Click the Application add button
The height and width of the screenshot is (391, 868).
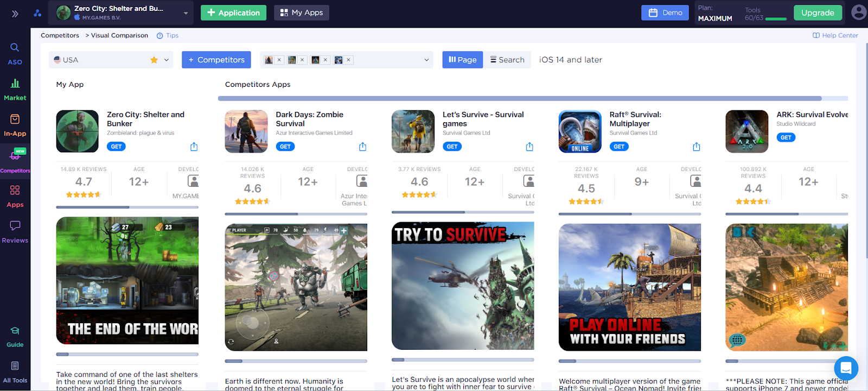coord(233,12)
